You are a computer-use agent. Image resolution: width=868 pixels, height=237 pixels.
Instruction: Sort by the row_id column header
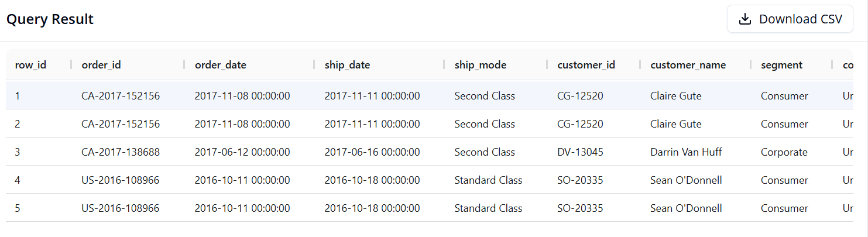click(30, 65)
